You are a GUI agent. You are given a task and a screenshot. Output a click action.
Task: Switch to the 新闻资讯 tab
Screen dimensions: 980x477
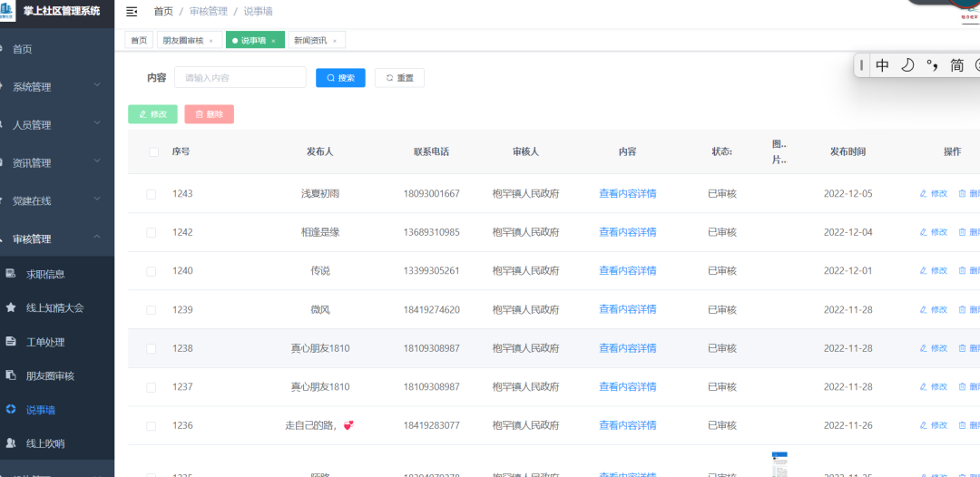coord(310,41)
